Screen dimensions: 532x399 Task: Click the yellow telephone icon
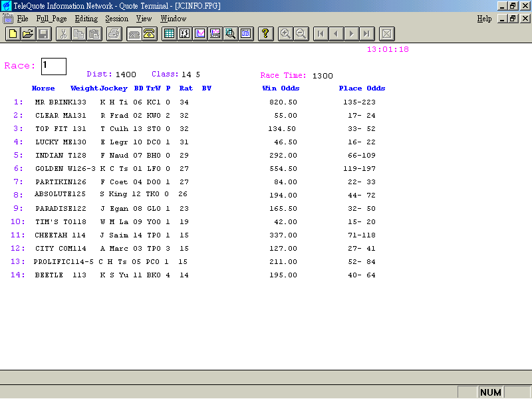coord(150,34)
